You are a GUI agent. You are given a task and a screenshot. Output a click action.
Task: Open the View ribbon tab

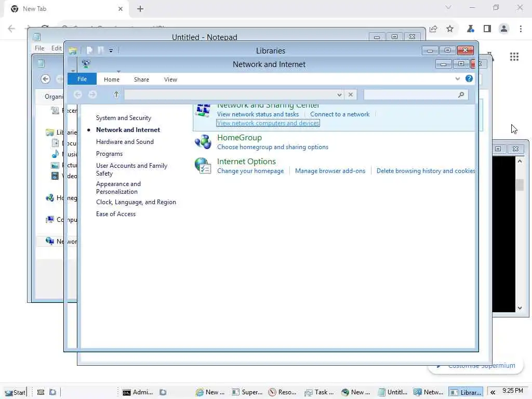coord(170,79)
